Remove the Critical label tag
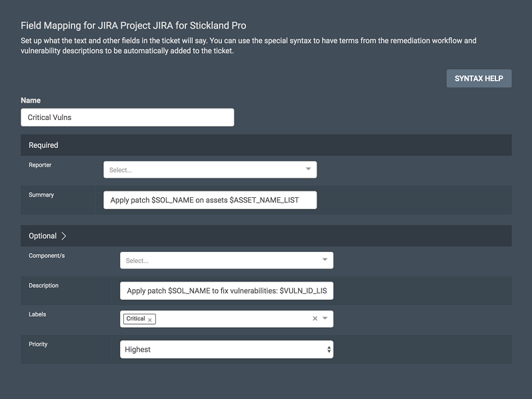 pos(150,320)
